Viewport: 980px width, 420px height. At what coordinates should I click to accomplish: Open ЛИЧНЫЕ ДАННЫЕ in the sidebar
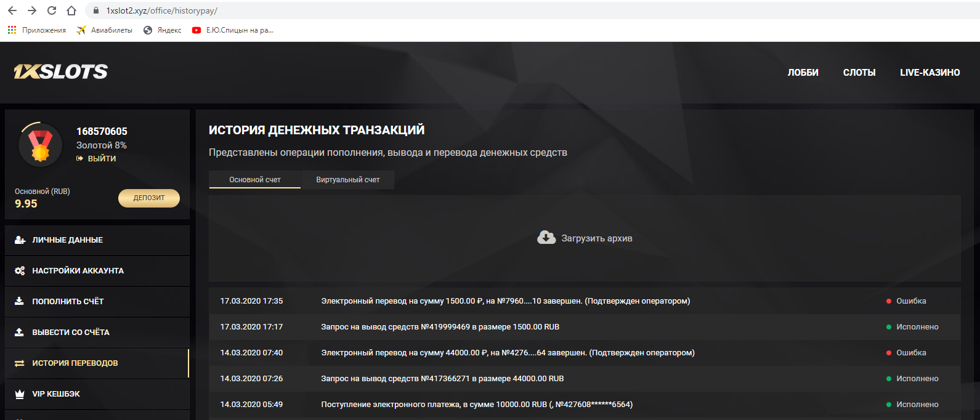point(97,240)
